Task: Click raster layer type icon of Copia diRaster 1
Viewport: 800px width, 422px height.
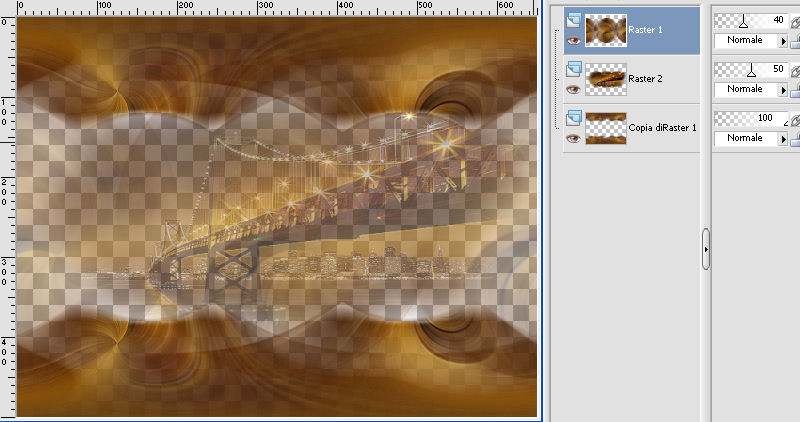Action: [x=574, y=118]
